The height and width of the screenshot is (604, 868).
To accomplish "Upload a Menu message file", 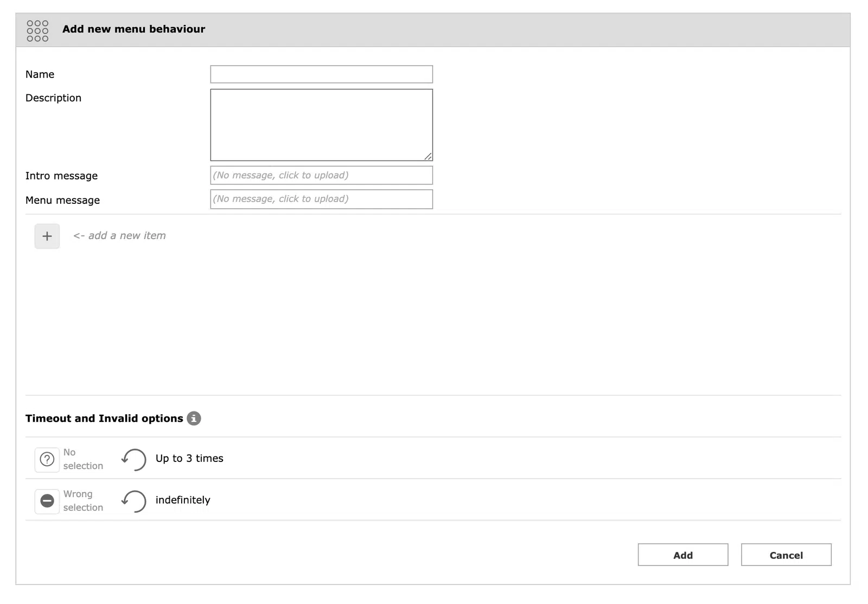I will [x=321, y=199].
